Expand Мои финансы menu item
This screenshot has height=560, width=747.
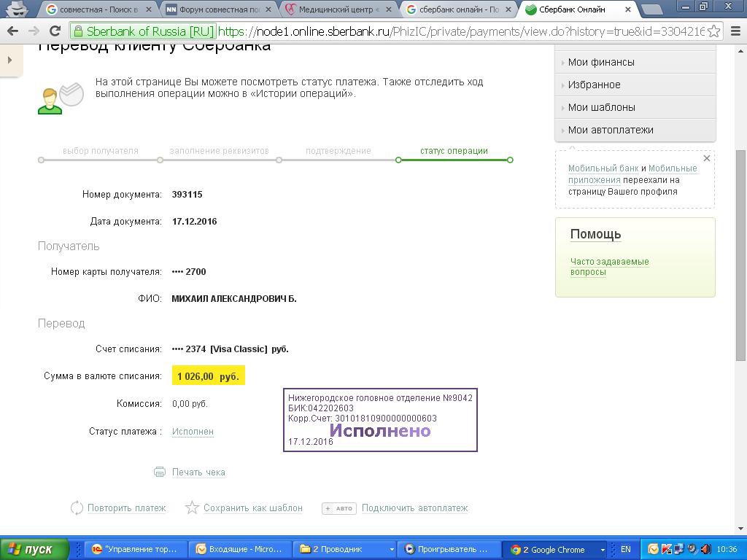(x=635, y=63)
